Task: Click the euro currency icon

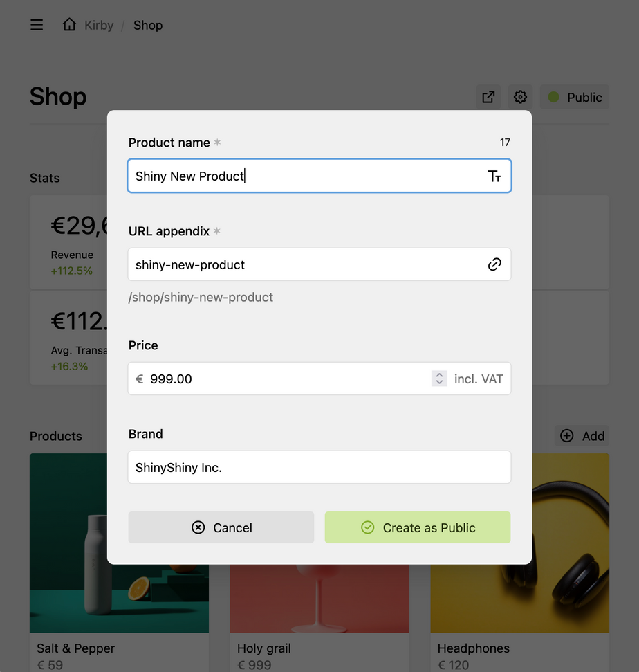Action: point(140,379)
